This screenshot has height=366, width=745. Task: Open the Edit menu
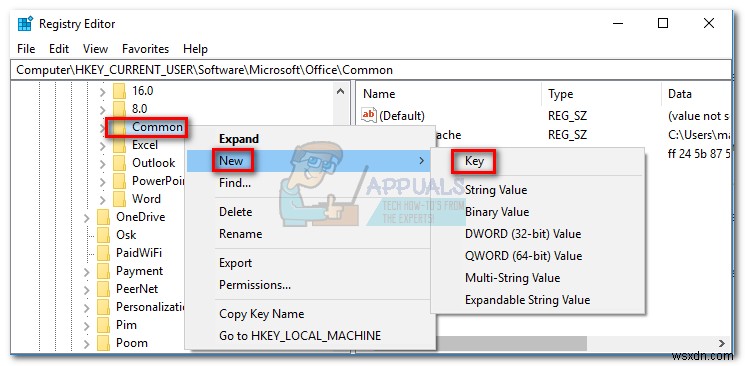(59, 48)
